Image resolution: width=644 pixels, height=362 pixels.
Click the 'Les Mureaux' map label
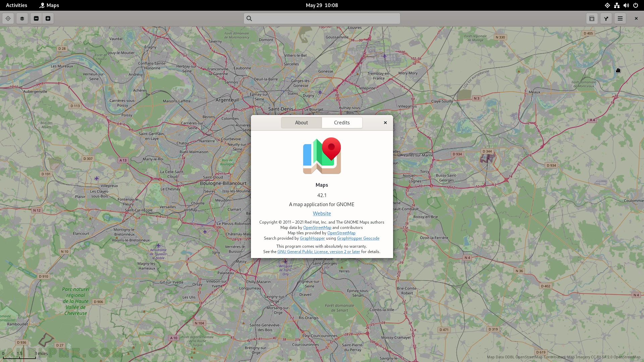tap(62, 66)
